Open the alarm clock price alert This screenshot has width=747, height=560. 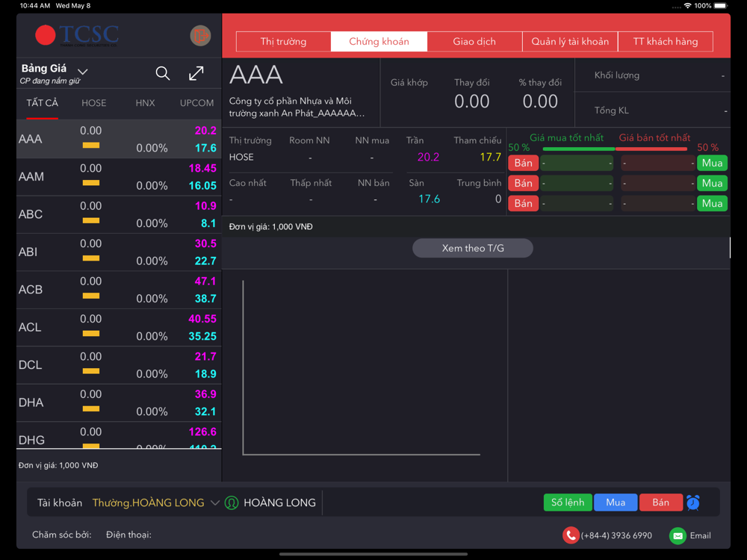(x=693, y=503)
